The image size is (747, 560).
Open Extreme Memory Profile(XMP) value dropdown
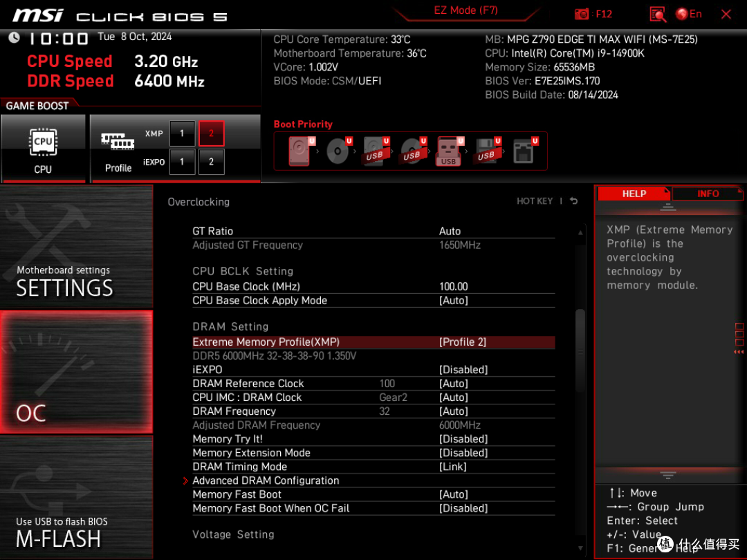[x=463, y=342]
